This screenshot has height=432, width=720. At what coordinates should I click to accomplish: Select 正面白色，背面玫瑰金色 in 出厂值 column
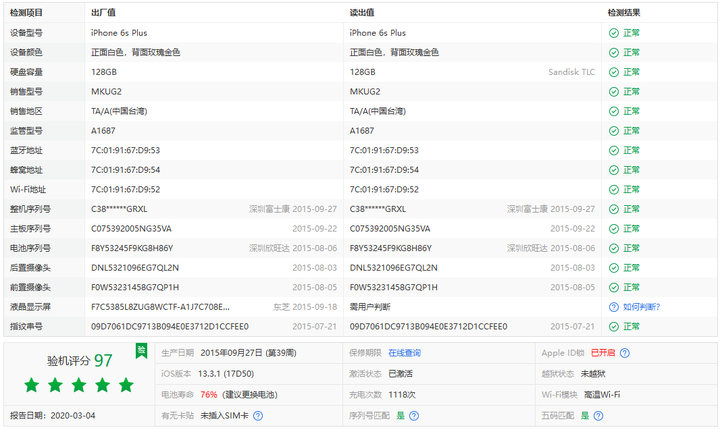pyautogui.click(x=135, y=53)
